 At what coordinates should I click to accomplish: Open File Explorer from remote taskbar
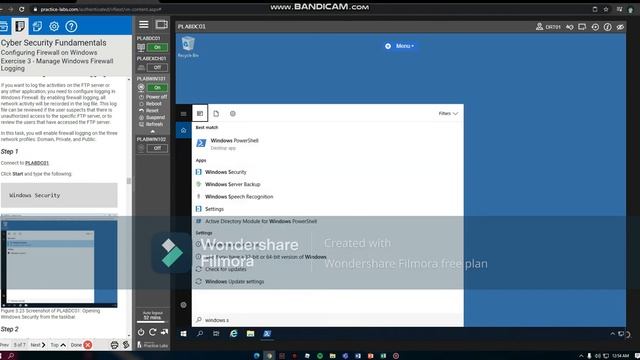click(250, 334)
